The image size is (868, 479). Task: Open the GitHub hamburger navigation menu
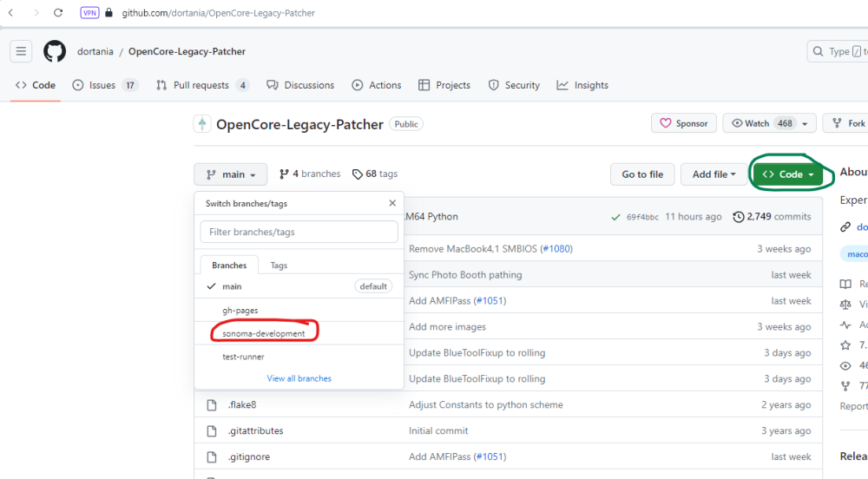pos(21,51)
